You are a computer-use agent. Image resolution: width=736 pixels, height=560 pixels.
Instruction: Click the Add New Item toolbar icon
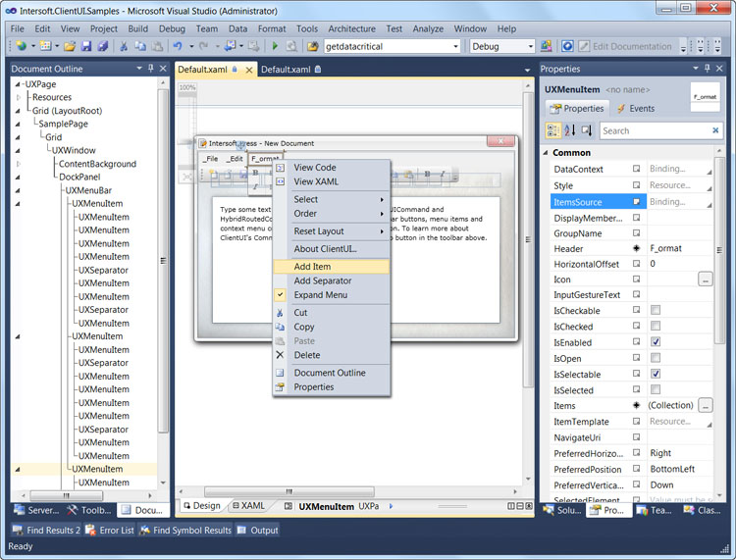(x=45, y=46)
